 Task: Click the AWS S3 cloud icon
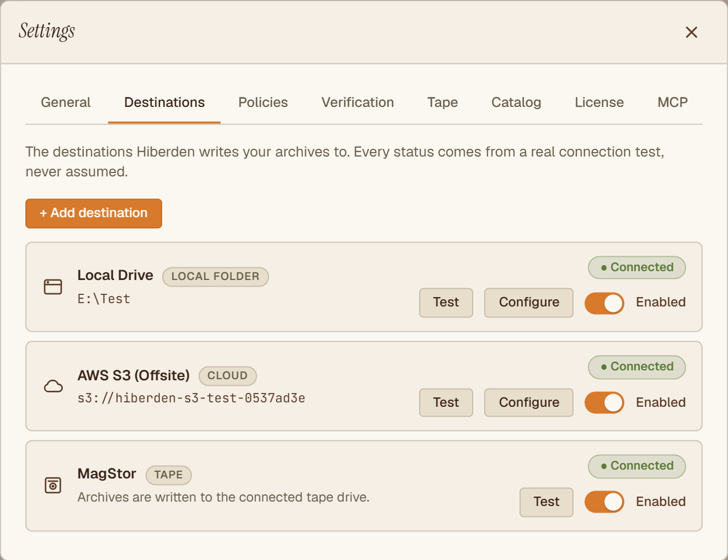pyautogui.click(x=53, y=386)
